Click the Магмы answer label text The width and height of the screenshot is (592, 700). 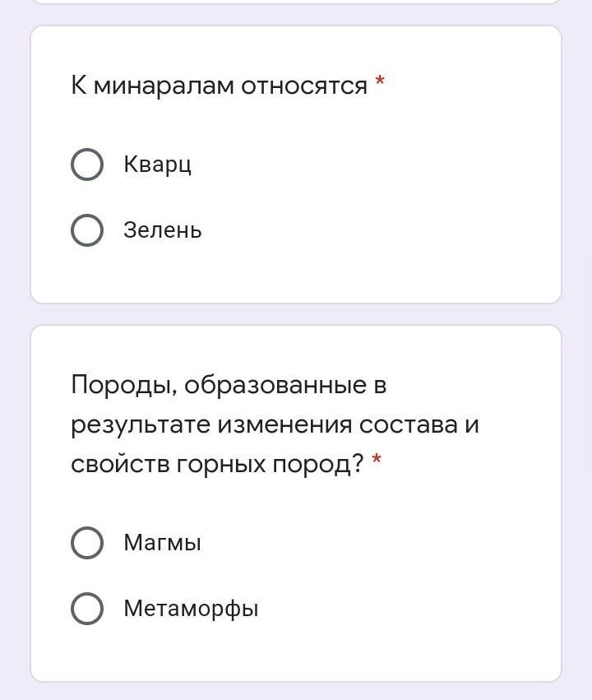162,543
